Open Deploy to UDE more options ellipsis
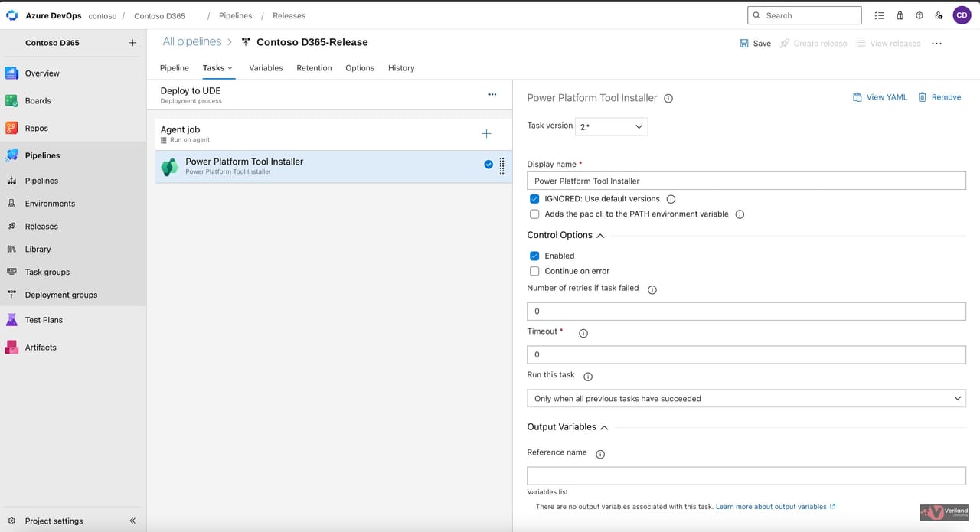The height and width of the screenshot is (532, 980). (492, 95)
